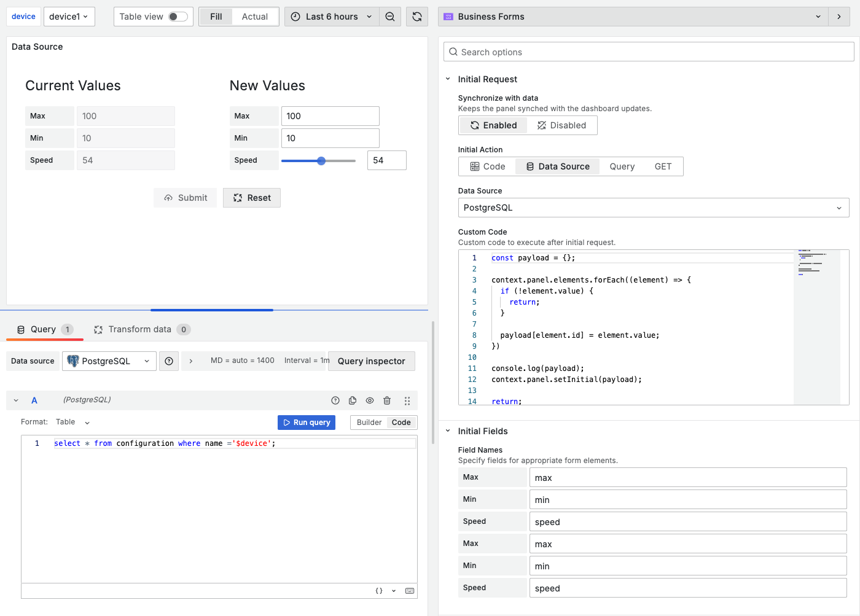The width and height of the screenshot is (860, 616).
Task: Switch to the Transform data tab
Action: tap(141, 329)
